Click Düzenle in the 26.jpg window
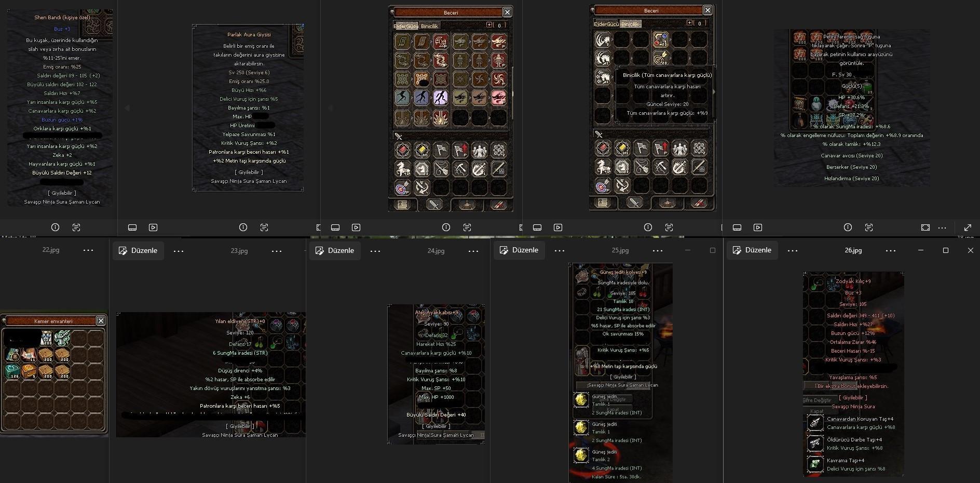980x483 pixels. click(x=752, y=250)
